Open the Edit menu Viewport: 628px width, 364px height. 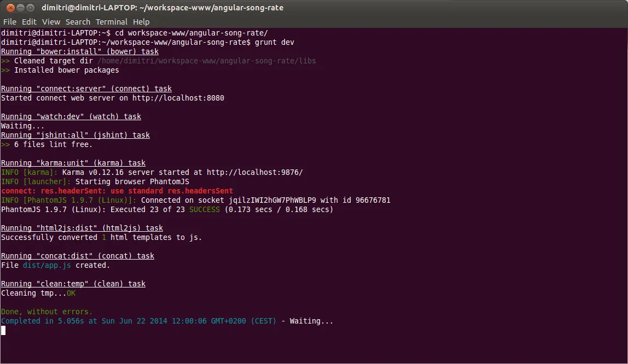29,22
